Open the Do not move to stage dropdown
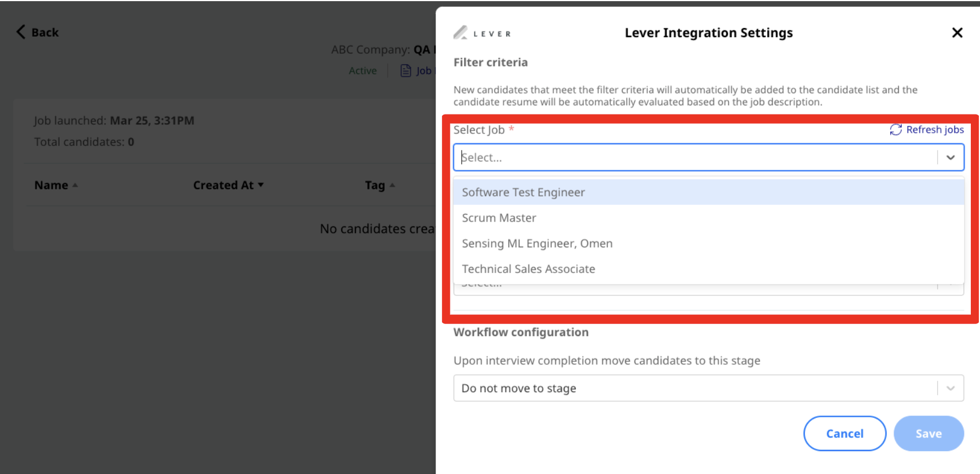The width and height of the screenshot is (980, 474). point(709,388)
